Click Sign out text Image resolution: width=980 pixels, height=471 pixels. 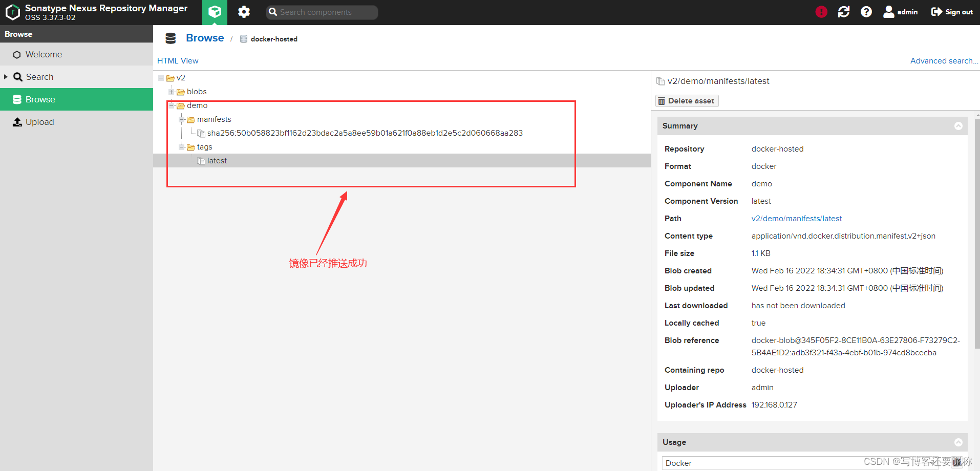[x=959, y=12]
